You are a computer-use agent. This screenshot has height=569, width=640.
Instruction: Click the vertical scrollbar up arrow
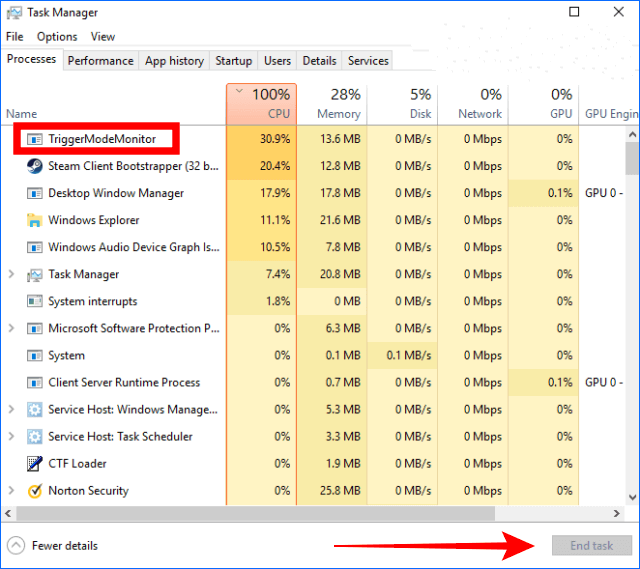[632, 134]
